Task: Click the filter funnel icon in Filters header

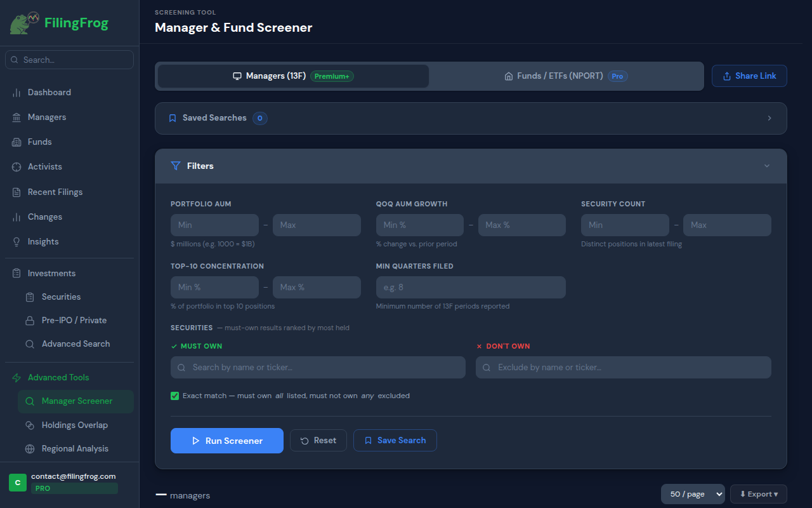Action: [x=176, y=166]
